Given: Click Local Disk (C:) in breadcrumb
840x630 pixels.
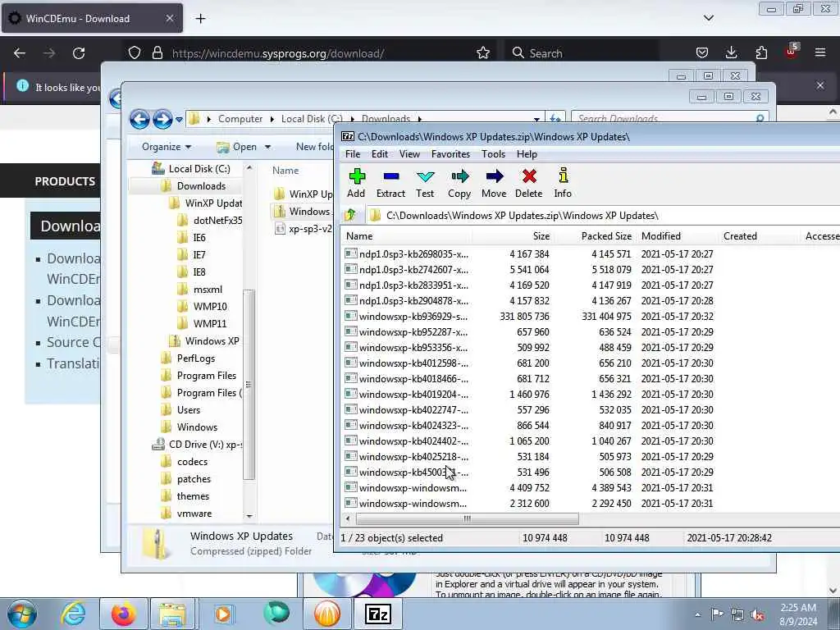Looking at the screenshot, I should (312, 119).
